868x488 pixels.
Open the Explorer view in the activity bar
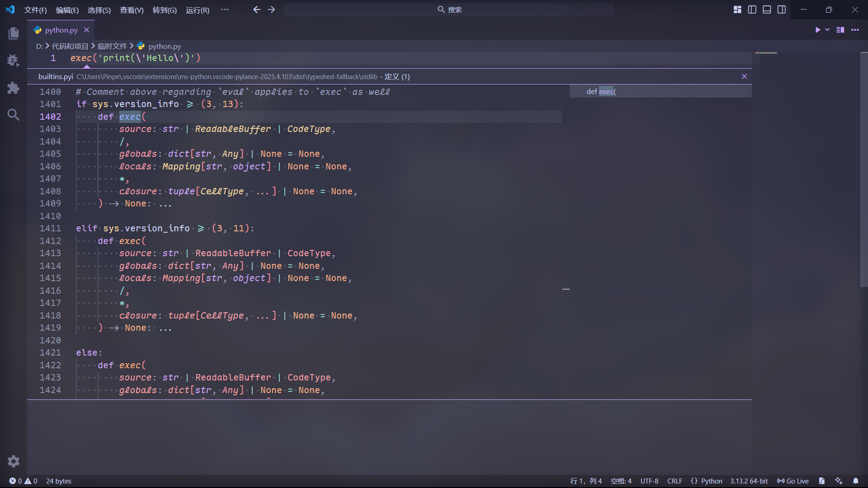14,33
